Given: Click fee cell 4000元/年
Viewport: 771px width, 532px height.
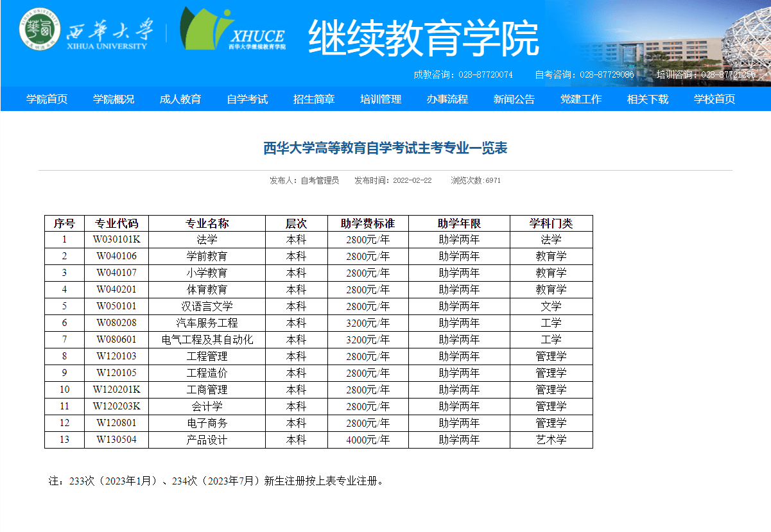Looking at the screenshot, I should pos(368,440).
